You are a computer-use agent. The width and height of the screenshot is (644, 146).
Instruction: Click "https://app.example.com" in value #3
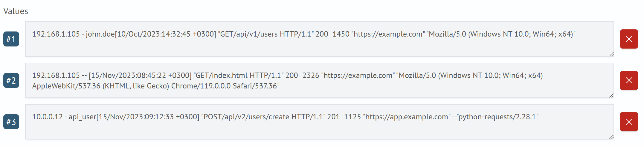click(x=407, y=117)
